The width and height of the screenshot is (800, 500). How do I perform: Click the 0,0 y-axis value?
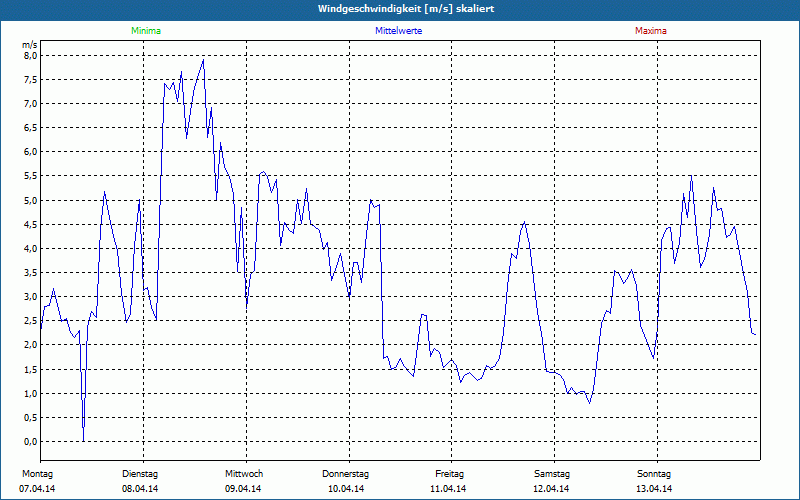31,441
